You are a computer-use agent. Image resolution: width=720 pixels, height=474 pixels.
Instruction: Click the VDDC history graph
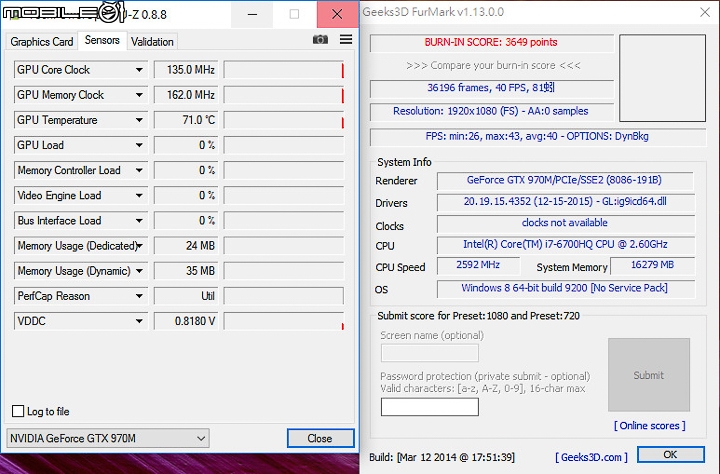tap(284, 321)
